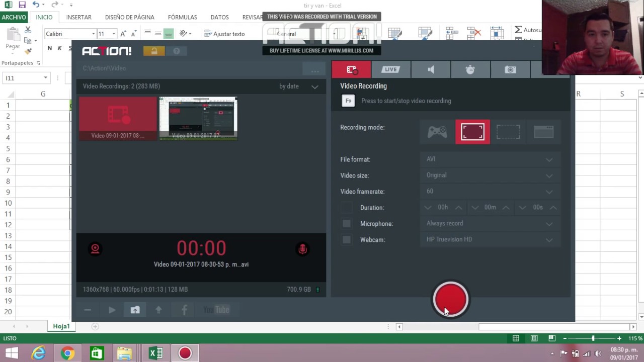Click the gold lock license icon
This screenshot has height=362, width=644.
pyautogui.click(x=154, y=51)
